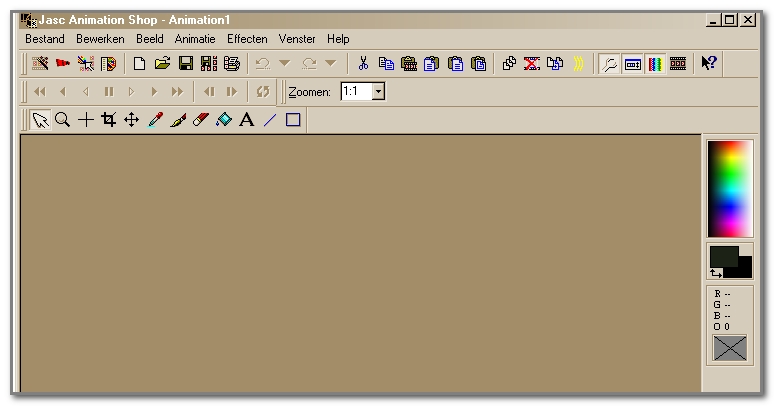Image resolution: width=774 pixels, height=406 pixels.
Task: Click the Delete Frames red X icon
Action: pyautogui.click(x=532, y=63)
